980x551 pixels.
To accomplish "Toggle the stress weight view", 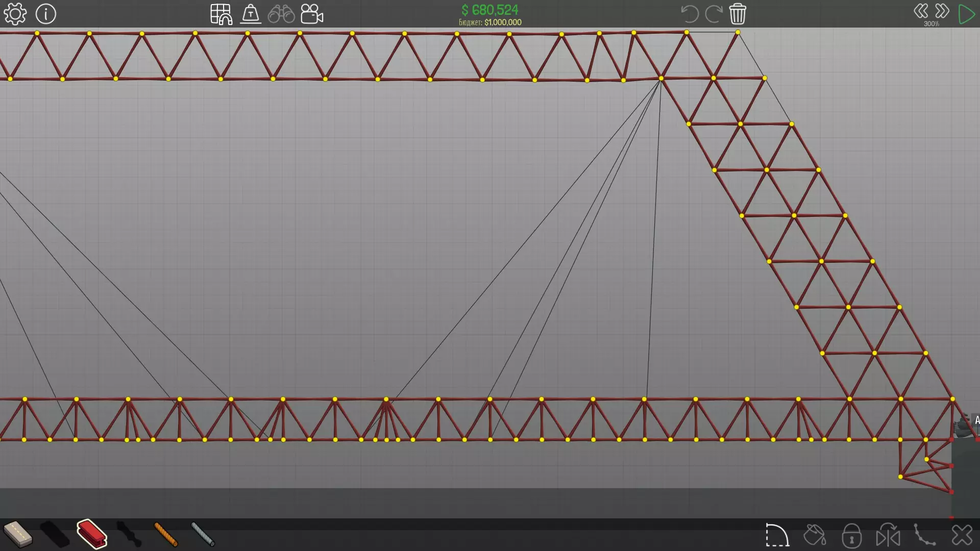I will (251, 14).
